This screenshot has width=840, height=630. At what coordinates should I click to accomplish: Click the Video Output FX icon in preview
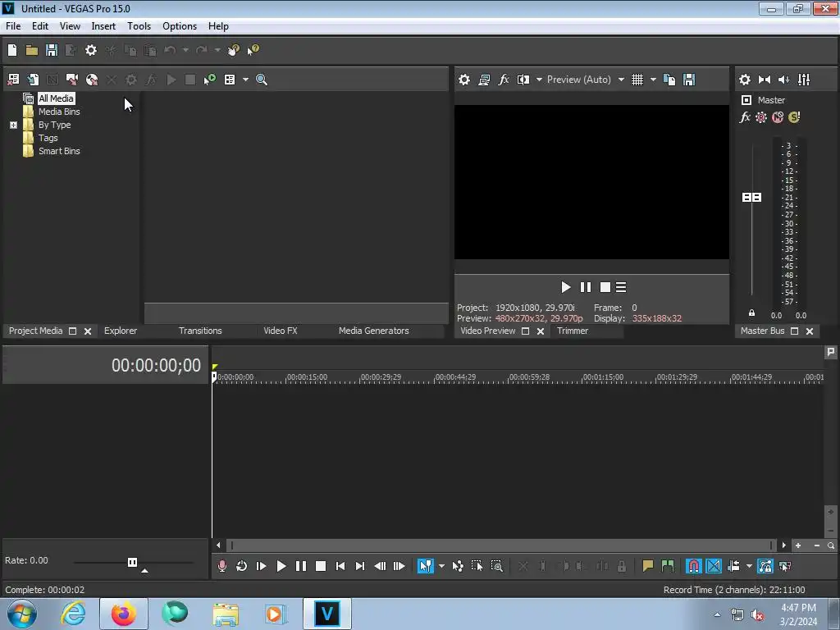coord(504,80)
